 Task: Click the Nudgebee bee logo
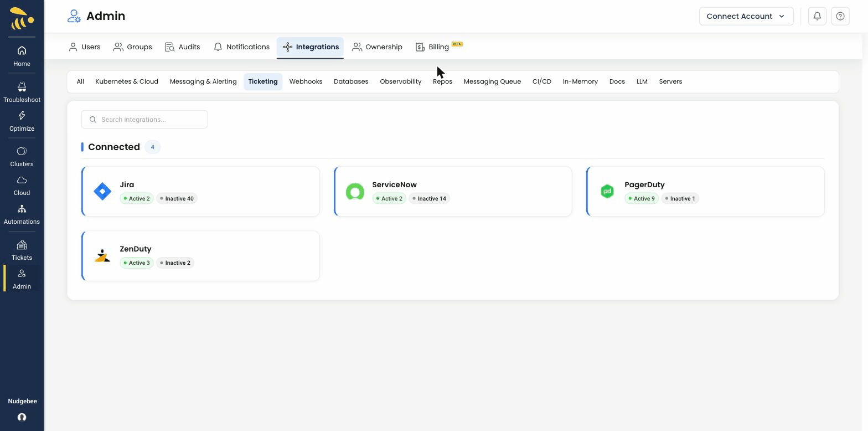tap(22, 19)
